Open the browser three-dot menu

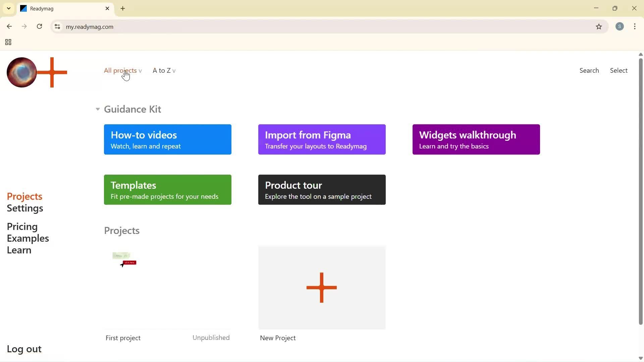635,26
